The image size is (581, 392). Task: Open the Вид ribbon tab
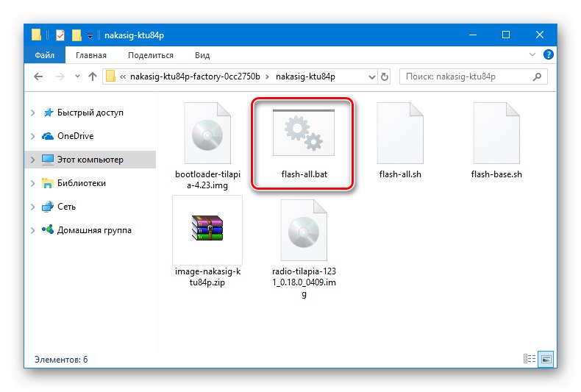tap(202, 55)
